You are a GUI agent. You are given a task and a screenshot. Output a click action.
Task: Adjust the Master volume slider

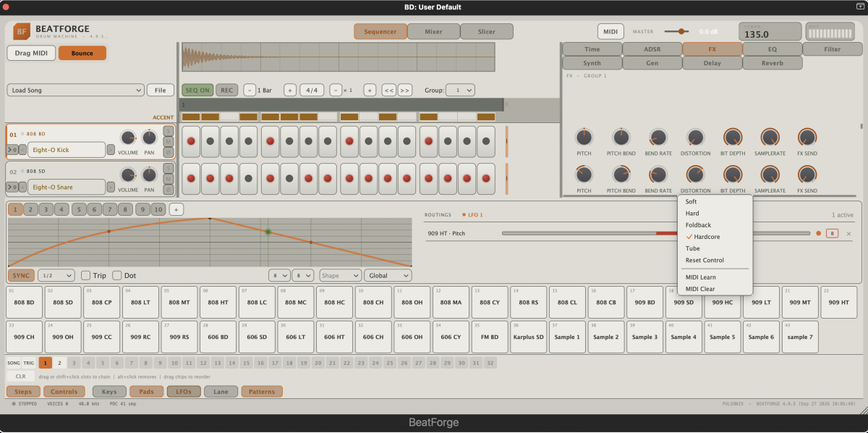tap(677, 31)
